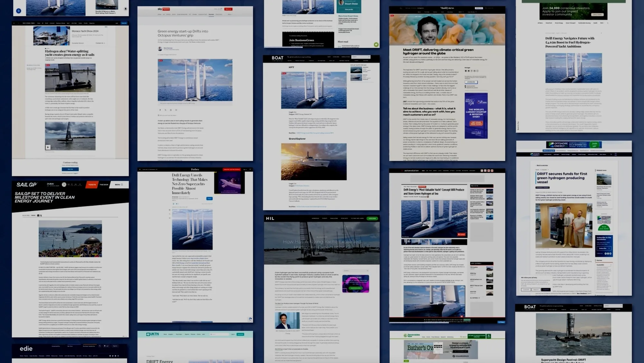Click the blue Follow button on Forbes article
The image size is (644, 363).
(209, 199)
